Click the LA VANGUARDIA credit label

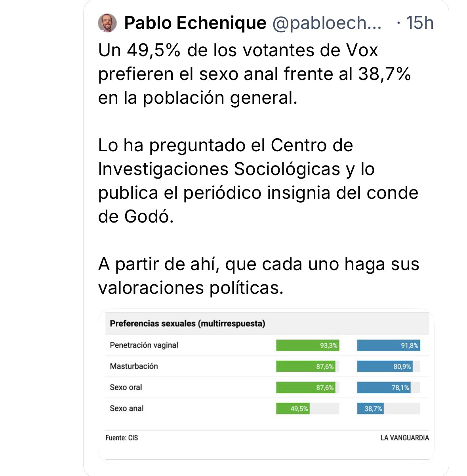(404, 438)
